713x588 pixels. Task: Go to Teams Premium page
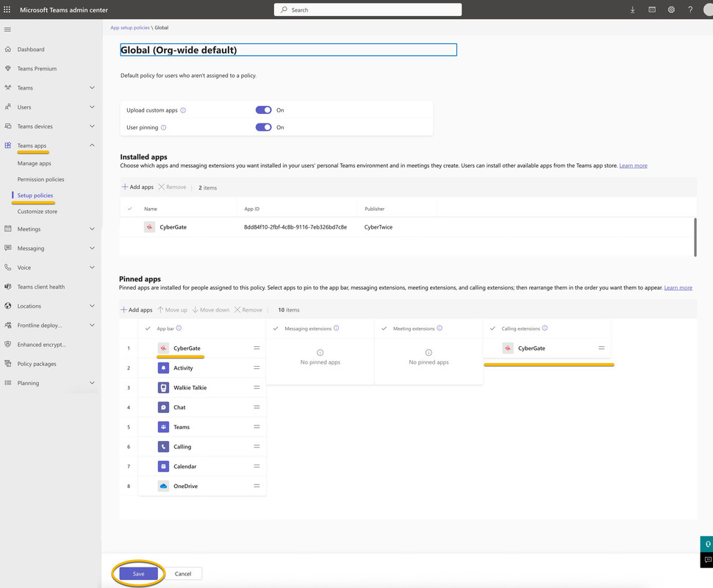coord(37,68)
